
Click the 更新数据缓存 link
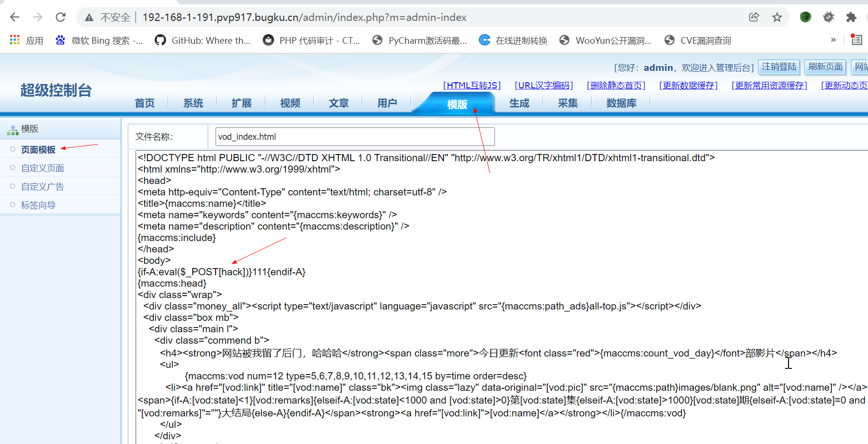pyautogui.click(x=688, y=85)
